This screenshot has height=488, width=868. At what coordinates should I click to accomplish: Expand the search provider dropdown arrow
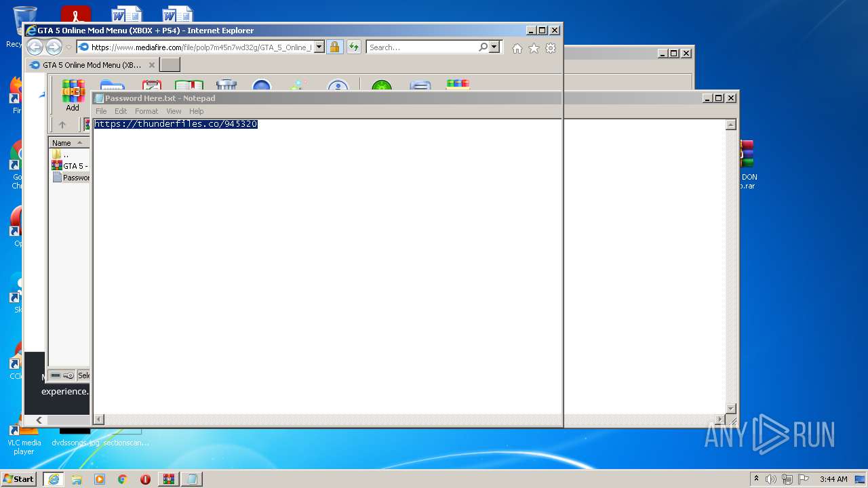(494, 47)
